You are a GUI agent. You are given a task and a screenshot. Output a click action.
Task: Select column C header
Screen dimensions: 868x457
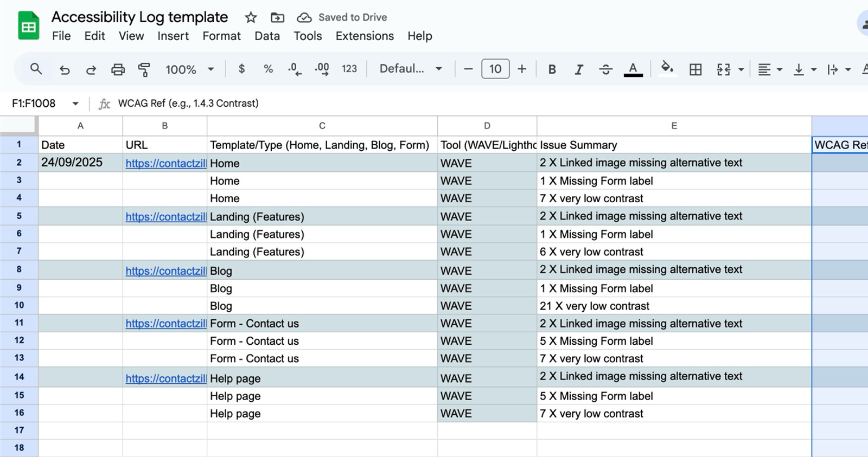coord(322,126)
